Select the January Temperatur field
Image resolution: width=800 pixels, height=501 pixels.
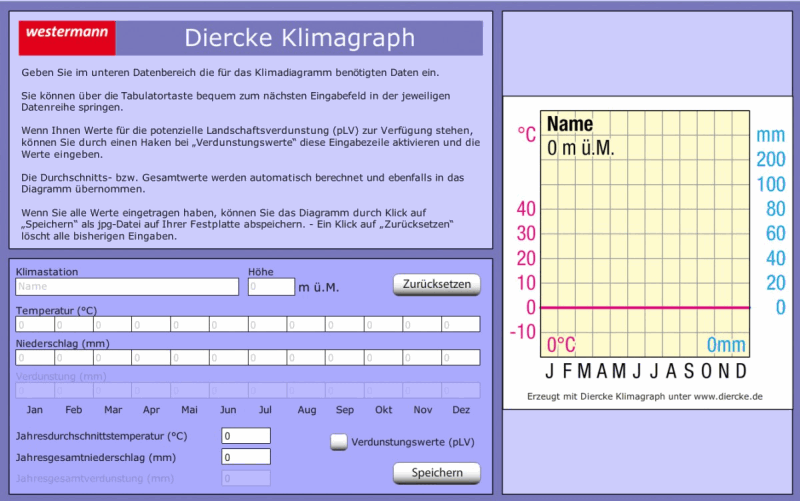tap(35, 324)
